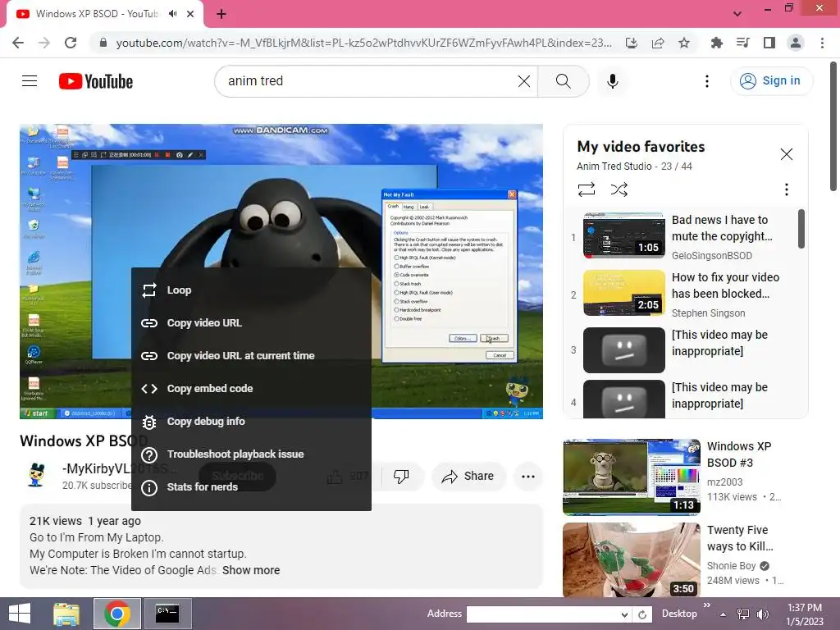Click the dislike thumbs-down button

(401, 477)
